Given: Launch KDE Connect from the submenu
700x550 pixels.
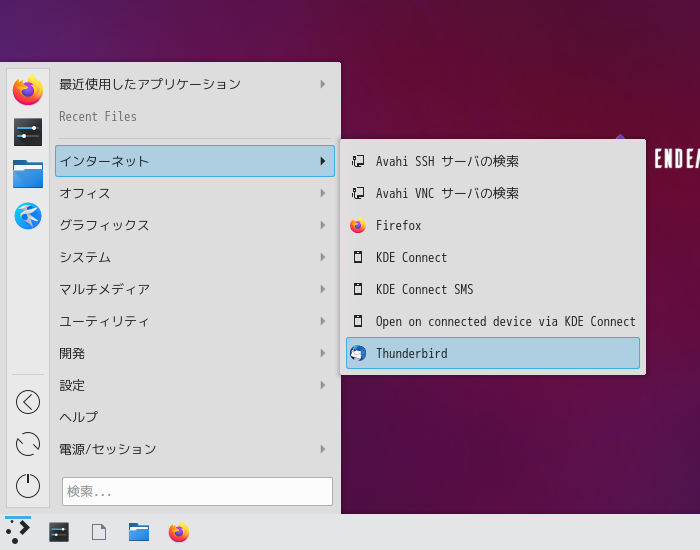Looking at the screenshot, I should [493, 257].
